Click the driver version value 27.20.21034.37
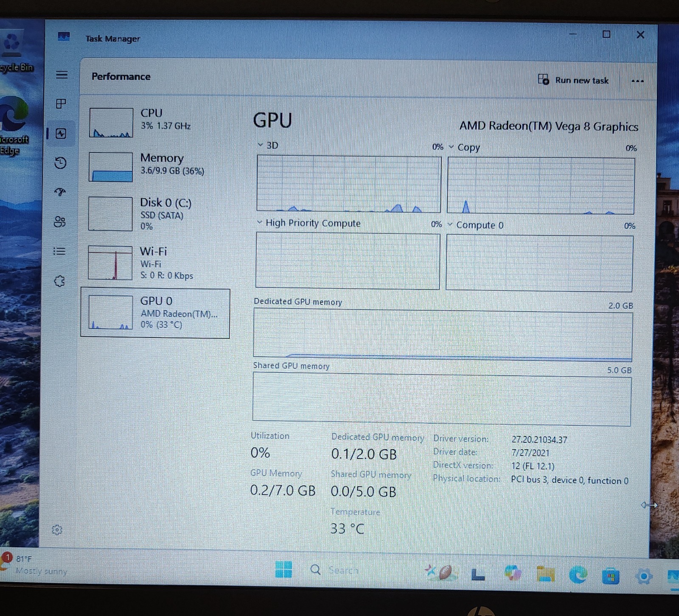The width and height of the screenshot is (679, 616). pos(539,440)
